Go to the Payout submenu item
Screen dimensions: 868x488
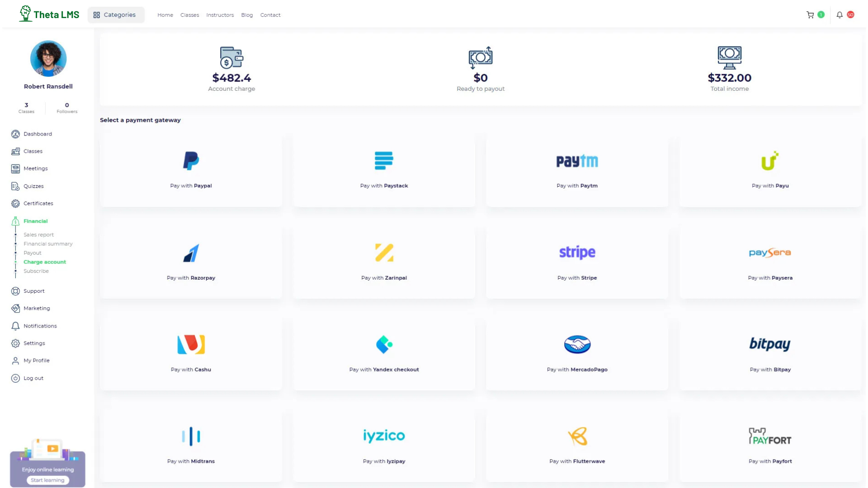point(32,253)
